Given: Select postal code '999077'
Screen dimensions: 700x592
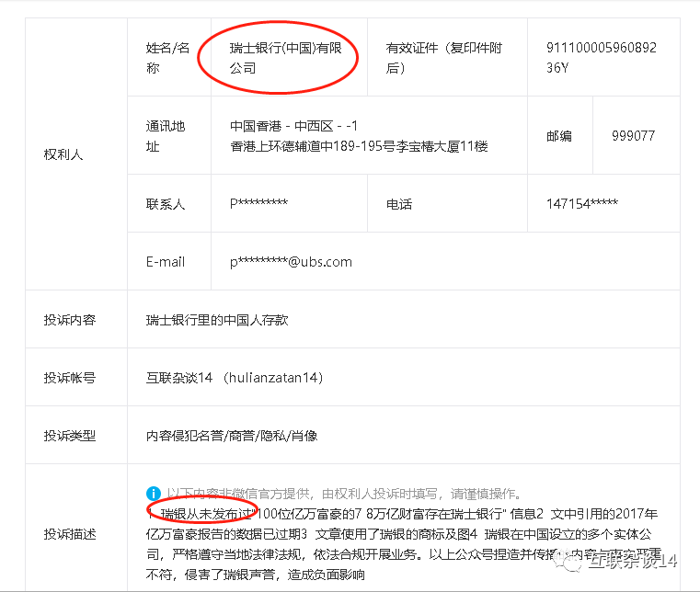Looking at the screenshot, I should 633,135.
